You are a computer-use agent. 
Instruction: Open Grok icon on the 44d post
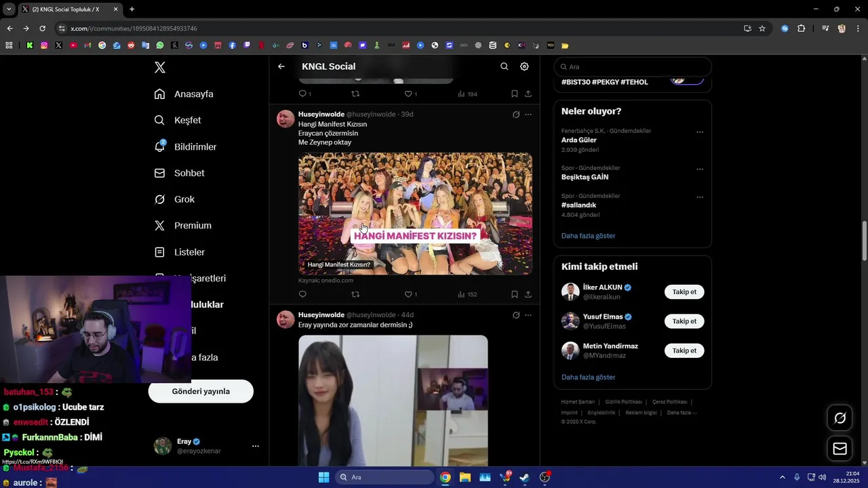click(x=516, y=315)
